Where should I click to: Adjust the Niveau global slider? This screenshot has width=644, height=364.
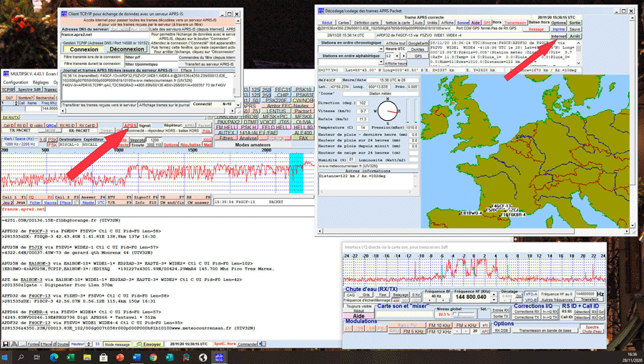[x=464, y=314]
